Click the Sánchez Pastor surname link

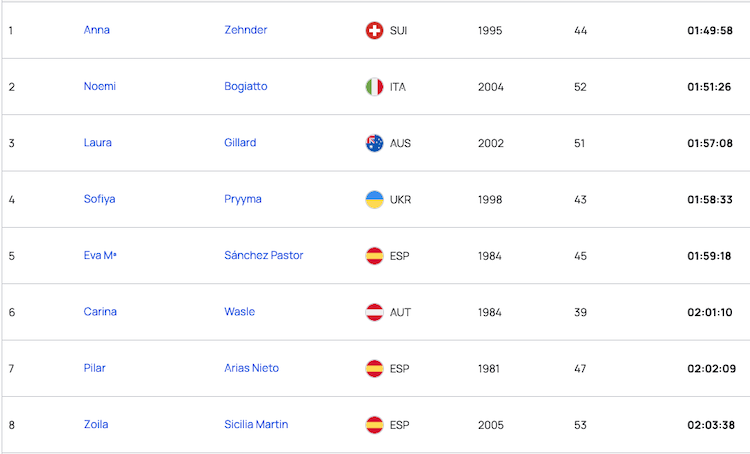(264, 255)
